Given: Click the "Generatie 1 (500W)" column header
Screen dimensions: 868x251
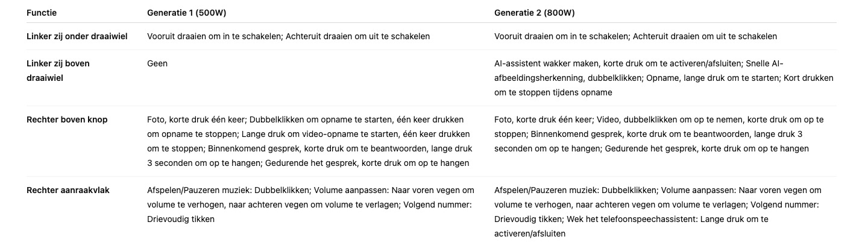Looking at the screenshot, I should point(186,13).
